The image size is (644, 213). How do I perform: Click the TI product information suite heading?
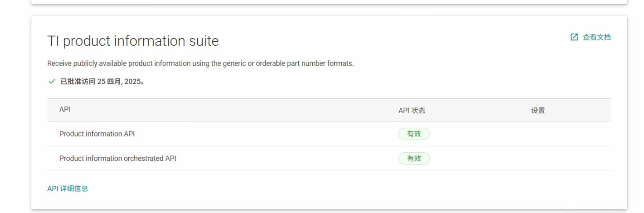click(x=133, y=41)
